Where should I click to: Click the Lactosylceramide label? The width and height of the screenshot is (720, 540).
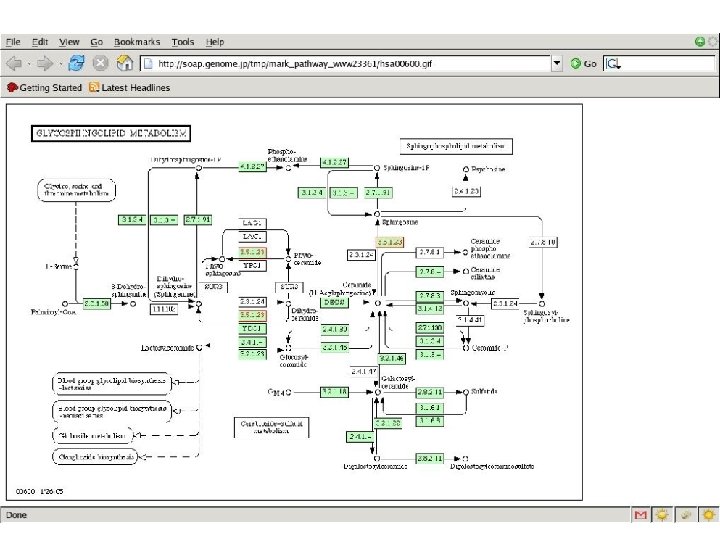click(x=168, y=348)
